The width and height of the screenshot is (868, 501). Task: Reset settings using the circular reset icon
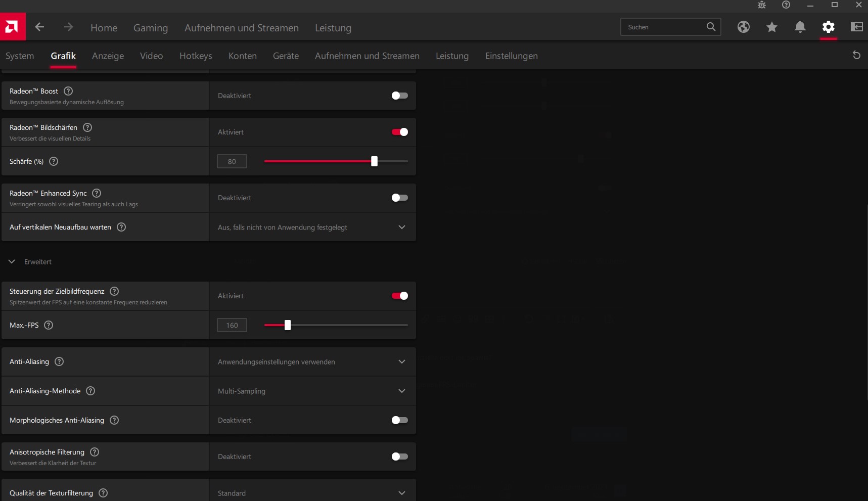pyautogui.click(x=856, y=56)
